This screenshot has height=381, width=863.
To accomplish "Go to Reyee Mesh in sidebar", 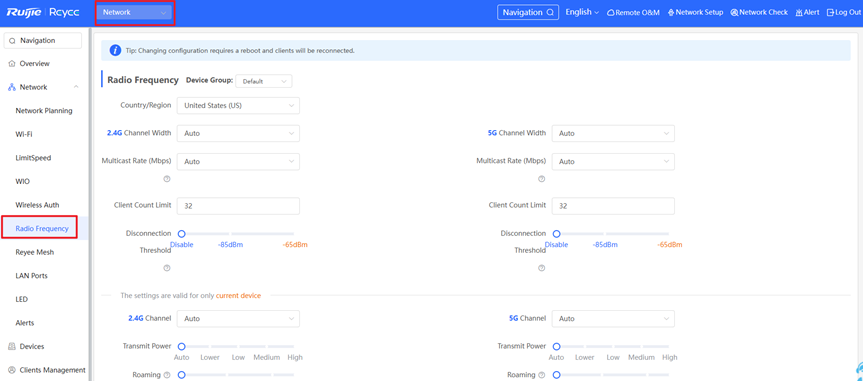I will [x=35, y=252].
